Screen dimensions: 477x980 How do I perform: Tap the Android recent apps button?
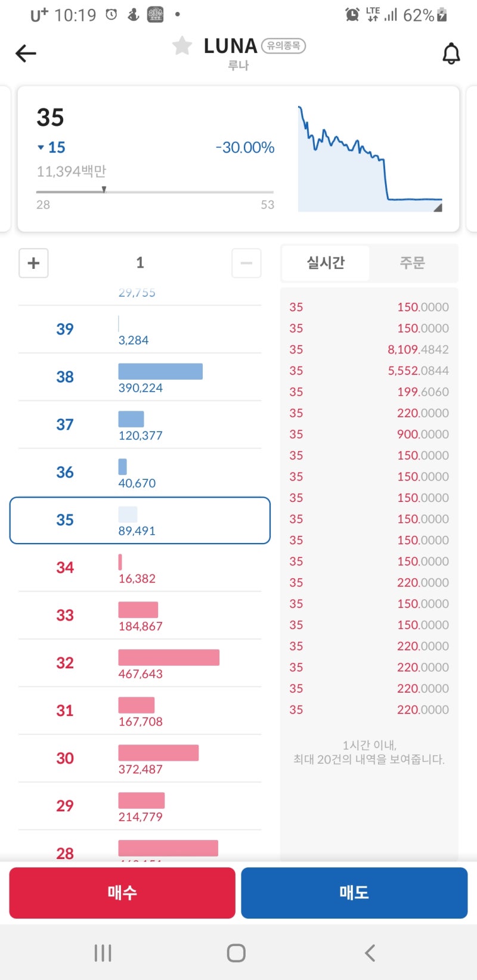(103, 952)
